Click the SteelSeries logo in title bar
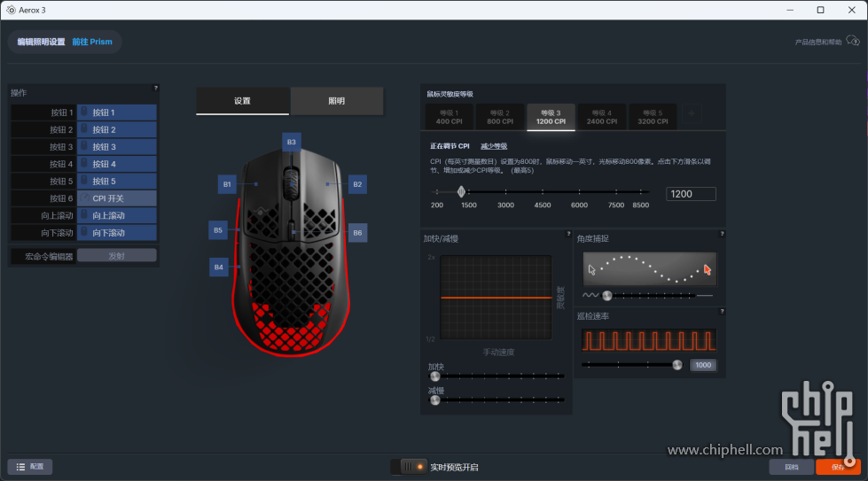 pos(11,10)
